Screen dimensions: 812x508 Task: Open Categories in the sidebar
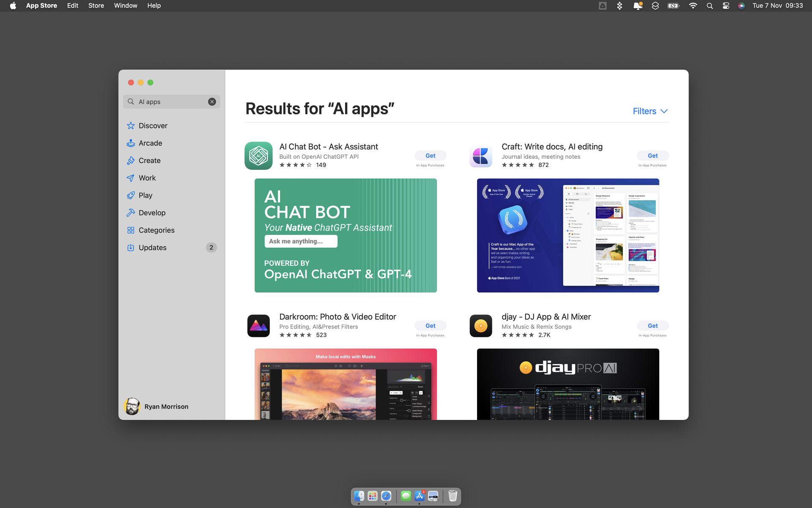(156, 230)
